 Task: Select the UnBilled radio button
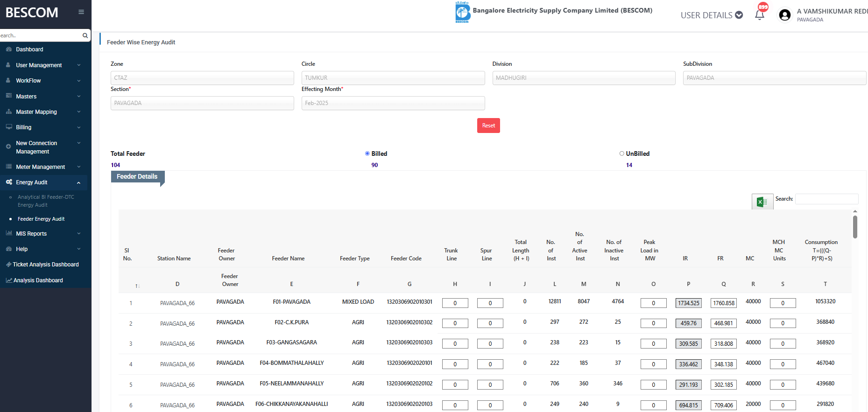click(x=622, y=154)
